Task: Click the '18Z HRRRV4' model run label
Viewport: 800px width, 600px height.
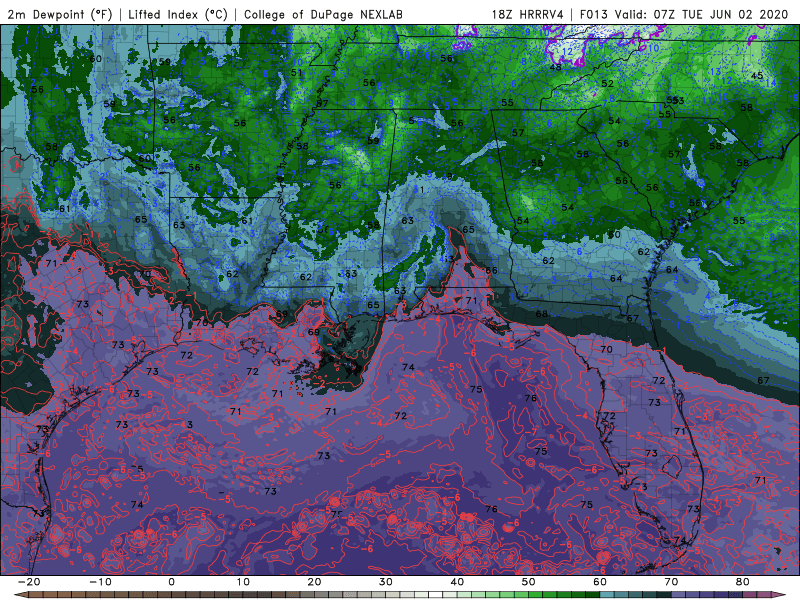Action: pos(528,14)
